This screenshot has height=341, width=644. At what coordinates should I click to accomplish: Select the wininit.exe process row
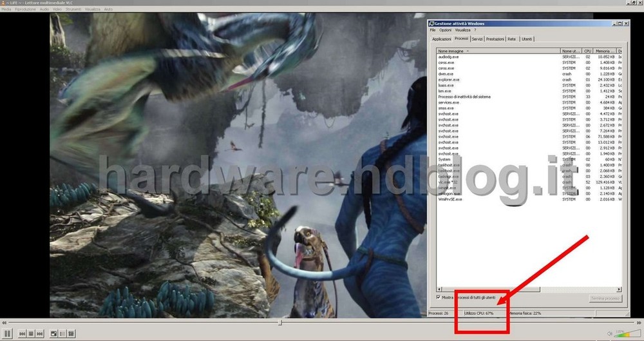pos(529,188)
